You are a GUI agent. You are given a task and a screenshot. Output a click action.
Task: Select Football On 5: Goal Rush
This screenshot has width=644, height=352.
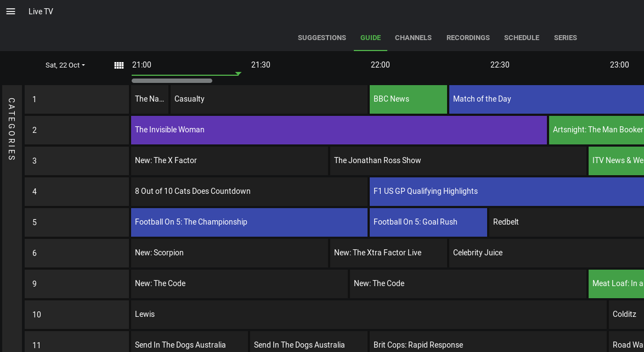tap(428, 222)
